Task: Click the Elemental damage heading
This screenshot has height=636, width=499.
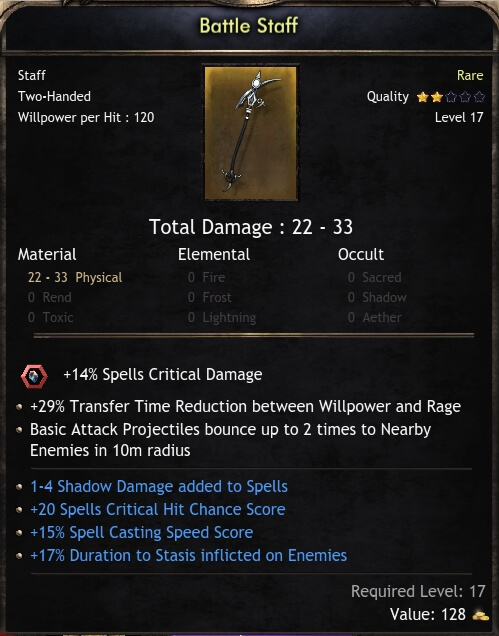Action: point(214,254)
